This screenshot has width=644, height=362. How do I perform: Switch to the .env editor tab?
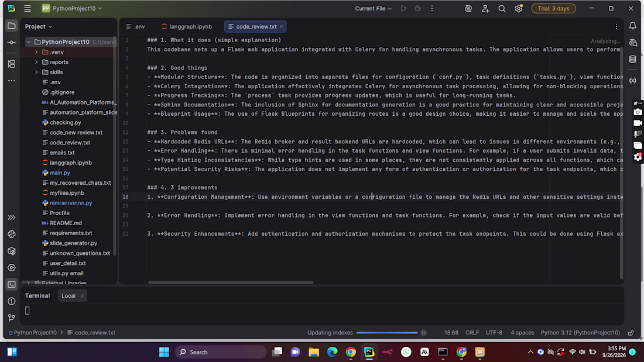pos(136,26)
